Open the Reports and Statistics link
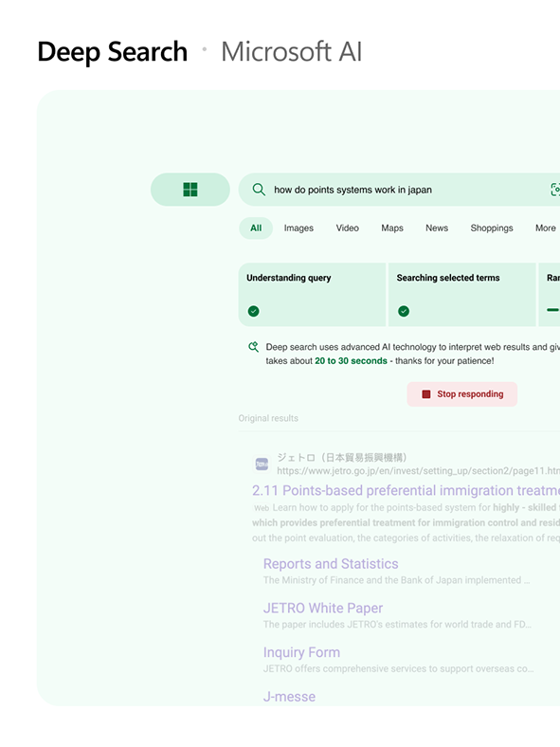 [331, 564]
